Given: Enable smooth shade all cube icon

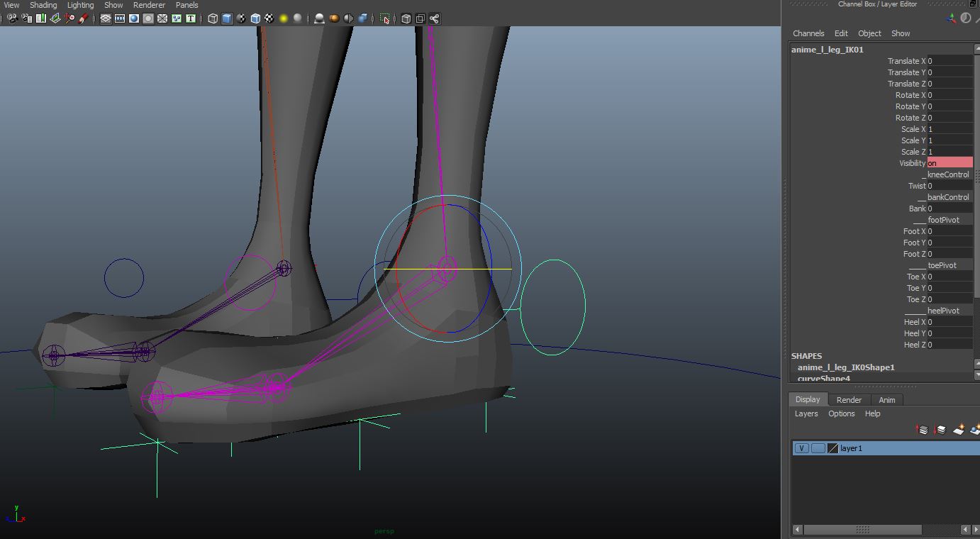Looking at the screenshot, I should (x=227, y=18).
